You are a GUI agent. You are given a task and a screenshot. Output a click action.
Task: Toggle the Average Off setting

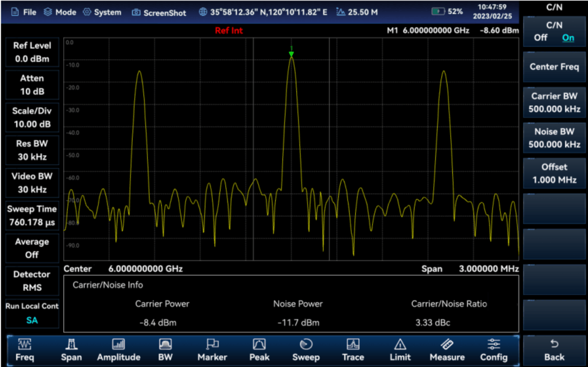coord(32,248)
